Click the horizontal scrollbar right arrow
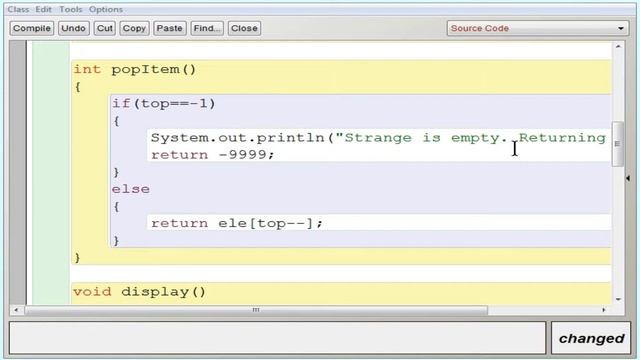Image resolution: width=640 pixels, height=360 pixels. coord(604,310)
